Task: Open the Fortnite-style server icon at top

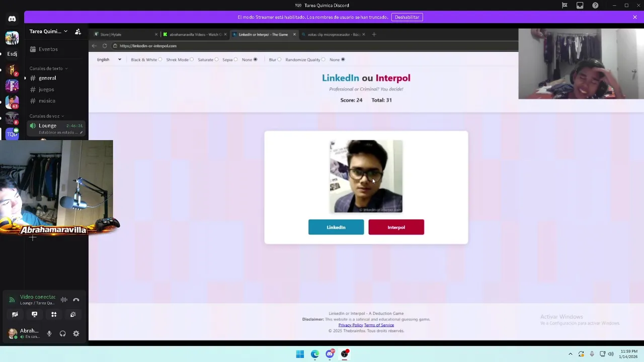Action: pos(12,38)
